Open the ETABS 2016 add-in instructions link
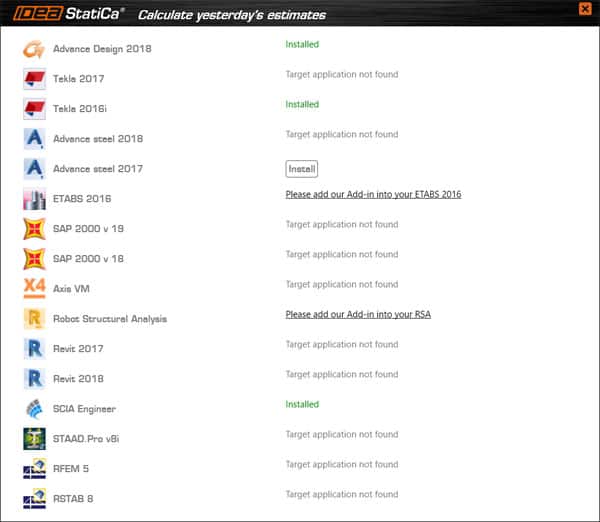Screen dimensions: 600x522 373,194
